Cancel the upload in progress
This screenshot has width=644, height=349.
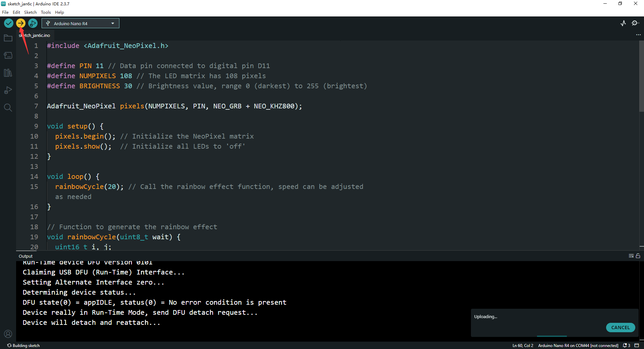(620, 328)
